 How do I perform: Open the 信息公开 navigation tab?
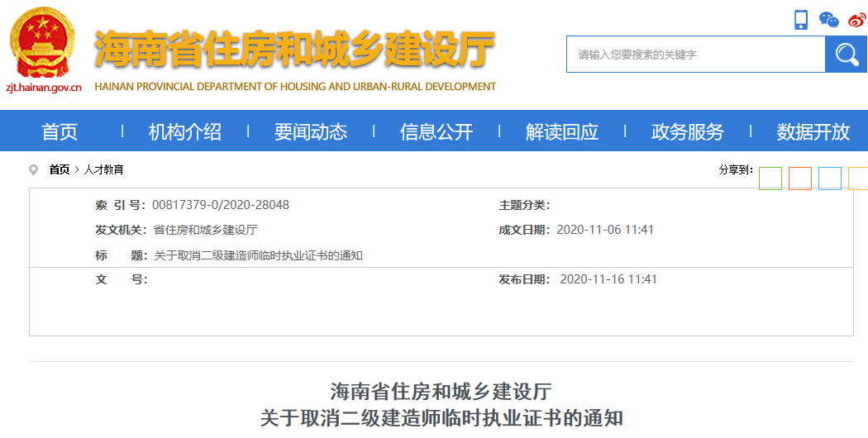coord(436,131)
